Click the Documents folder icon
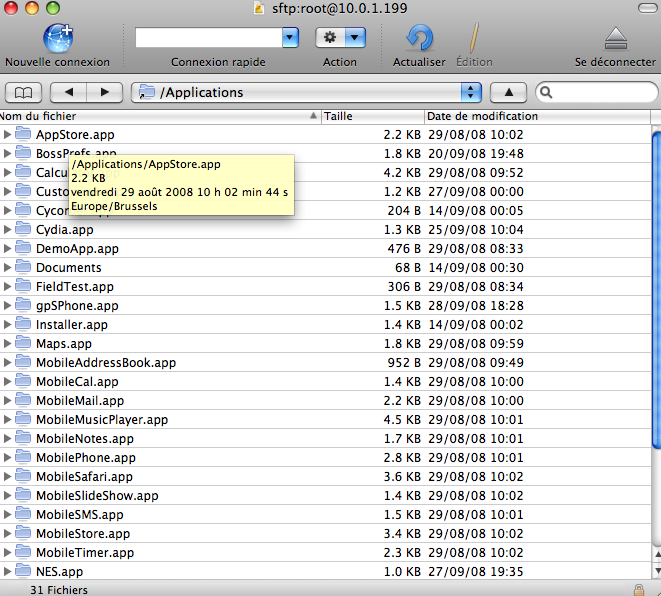Viewport: 661px width, 596px height. click(23, 266)
